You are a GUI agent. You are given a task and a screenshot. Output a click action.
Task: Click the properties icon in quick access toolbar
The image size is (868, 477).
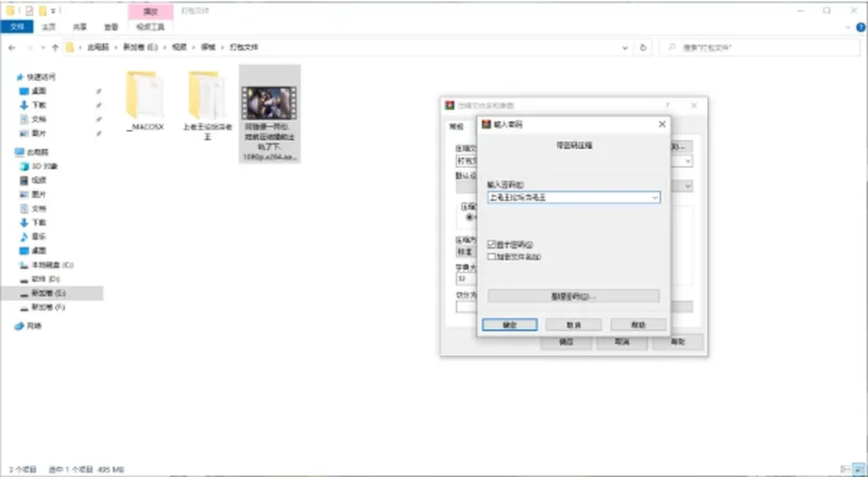coord(29,11)
